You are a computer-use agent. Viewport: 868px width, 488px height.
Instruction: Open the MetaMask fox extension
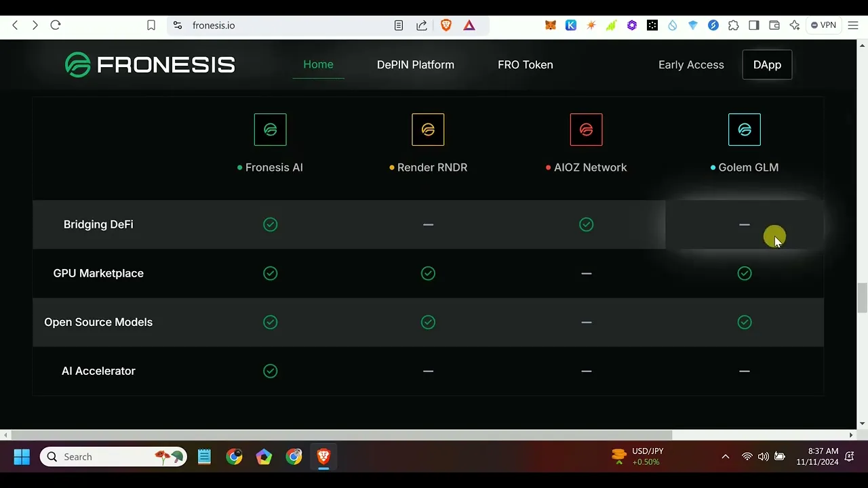tap(551, 25)
